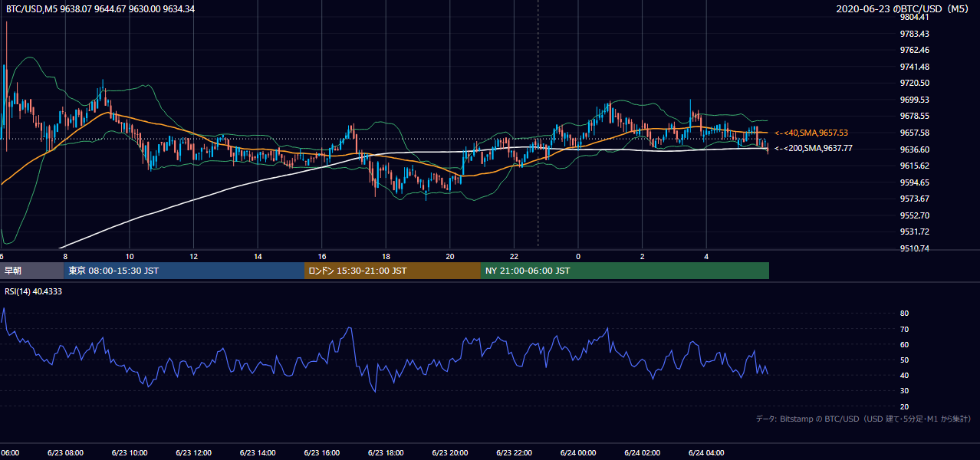Click the BTC/USD,M5 OHLC header text
The width and height of the screenshot is (980, 460).
click(x=100, y=9)
